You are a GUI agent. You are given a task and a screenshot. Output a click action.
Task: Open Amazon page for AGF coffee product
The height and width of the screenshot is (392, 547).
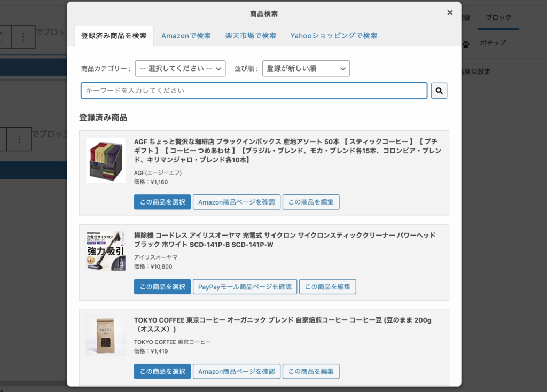pos(237,202)
